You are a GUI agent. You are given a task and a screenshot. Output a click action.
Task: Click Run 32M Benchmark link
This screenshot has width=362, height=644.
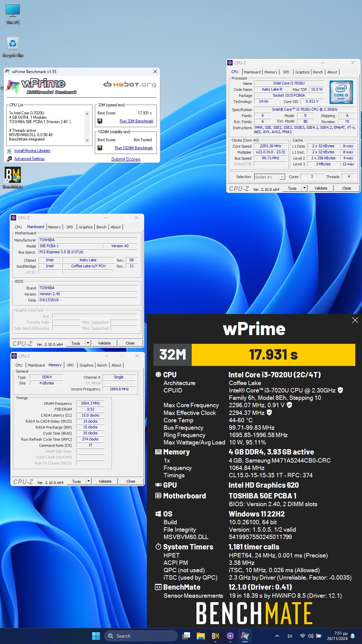(x=136, y=121)
